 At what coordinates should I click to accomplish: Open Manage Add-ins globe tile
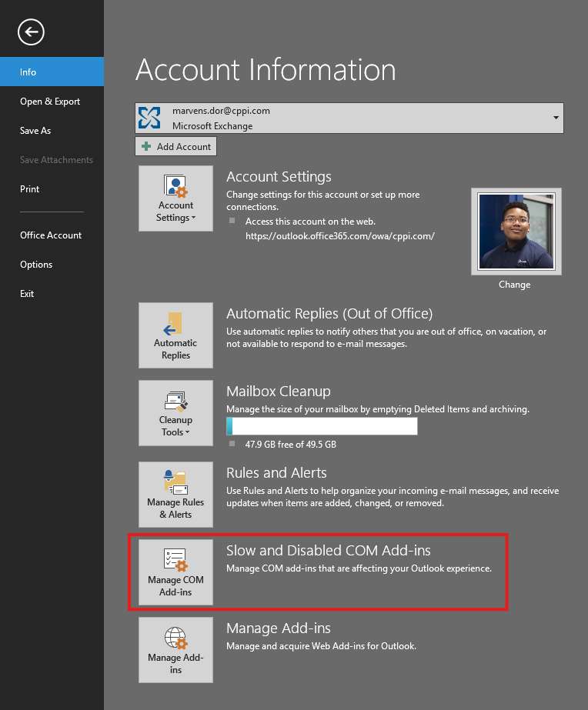(175, 650)
